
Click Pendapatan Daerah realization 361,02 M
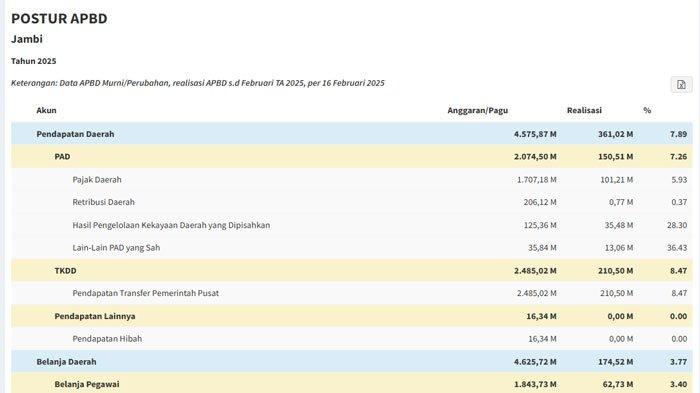pos(616,134)
